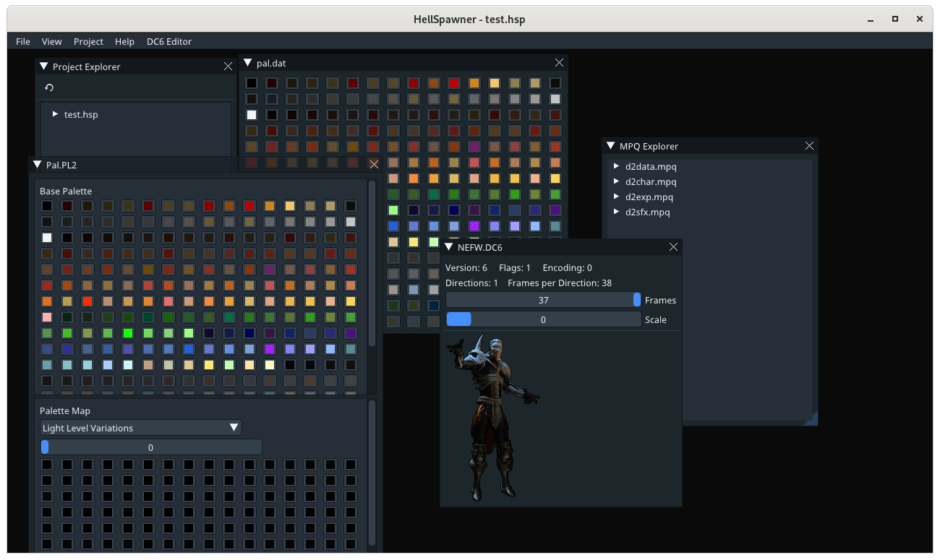Close the MPQ Explorer window

pyautogui.click(x=809, y=146)
